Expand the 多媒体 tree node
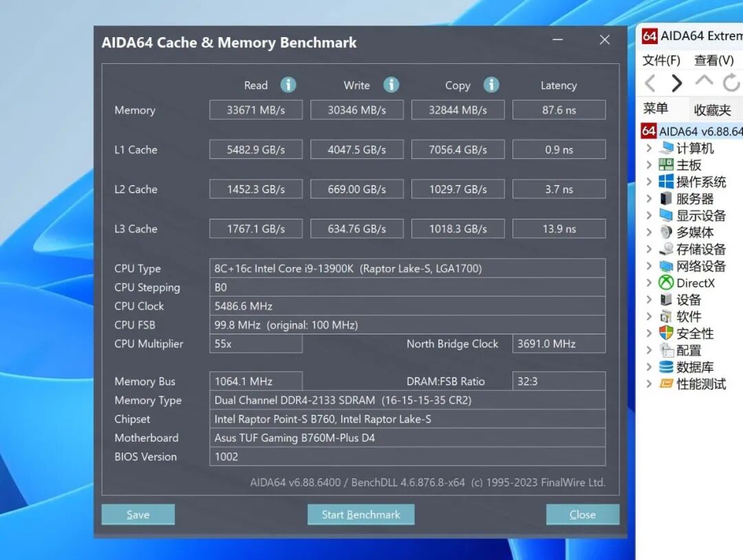Image resolution: width=743 pixels, height=560 pixels. click(x=649, y=232)
